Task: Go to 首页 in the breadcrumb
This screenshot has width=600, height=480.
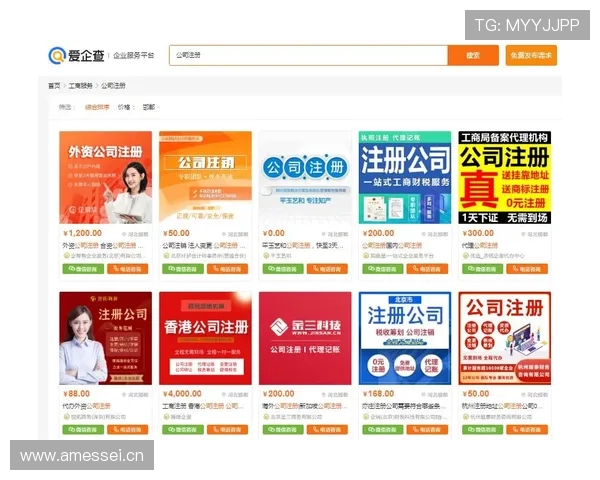Action: click(54, 86)
